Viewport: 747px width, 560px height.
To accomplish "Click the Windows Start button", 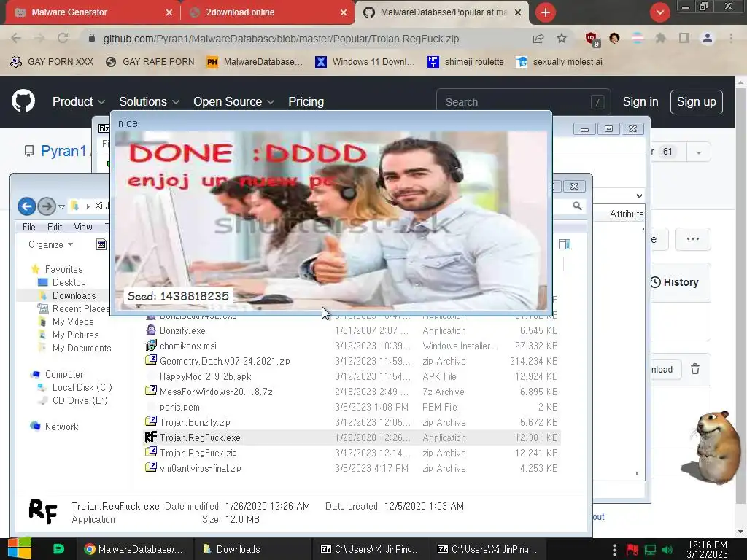I will (20, 548).
